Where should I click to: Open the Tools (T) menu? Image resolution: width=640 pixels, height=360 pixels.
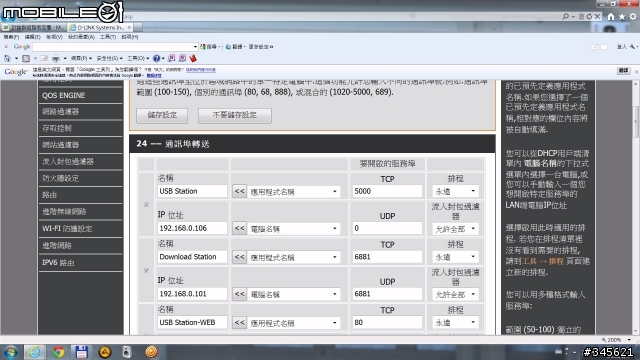pyautogui.click(x=108, y=37)
